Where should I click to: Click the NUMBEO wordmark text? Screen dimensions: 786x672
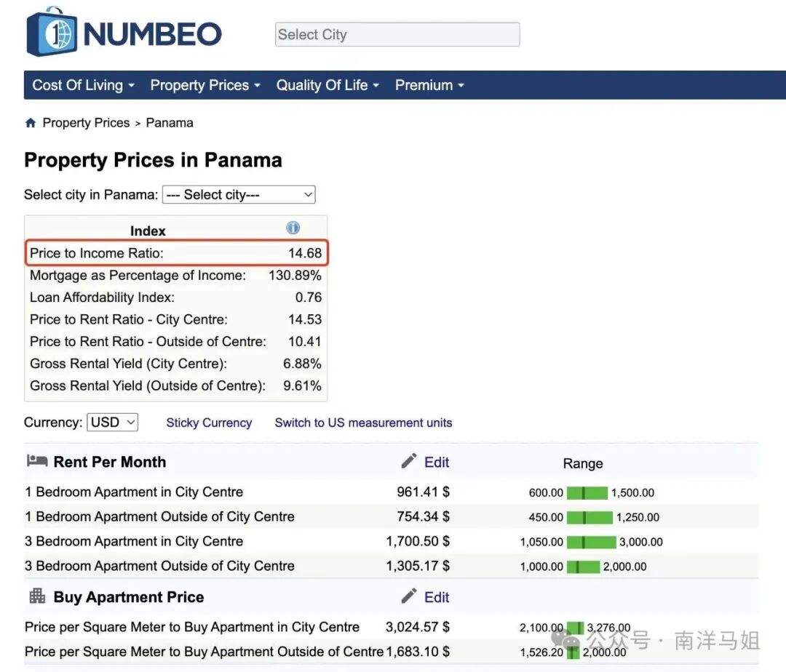click(152, 34)
